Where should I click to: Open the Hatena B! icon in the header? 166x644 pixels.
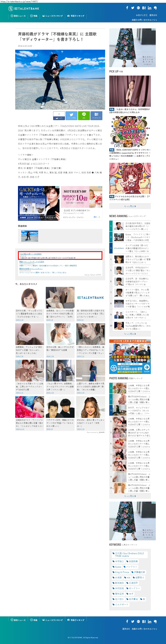(144, 8)
